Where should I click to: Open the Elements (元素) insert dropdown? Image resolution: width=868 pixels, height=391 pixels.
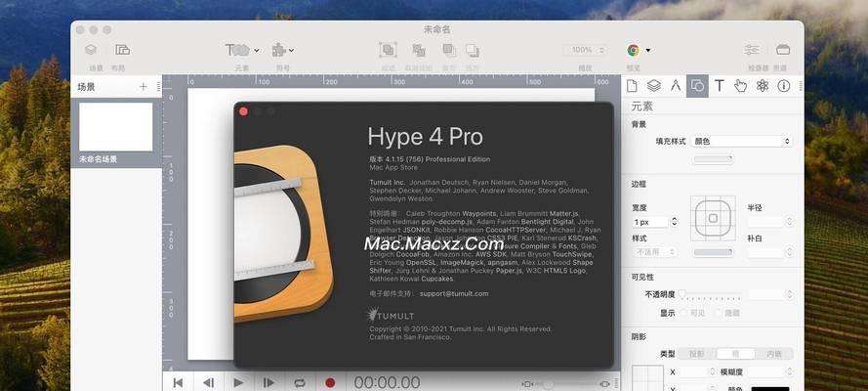point(242,50)
